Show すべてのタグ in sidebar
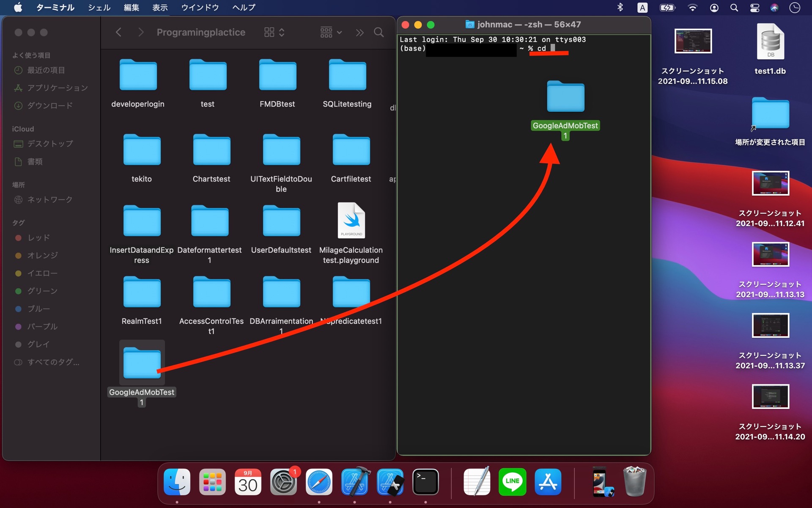Screen dimensions: 812x508 [x=47, y=362]
